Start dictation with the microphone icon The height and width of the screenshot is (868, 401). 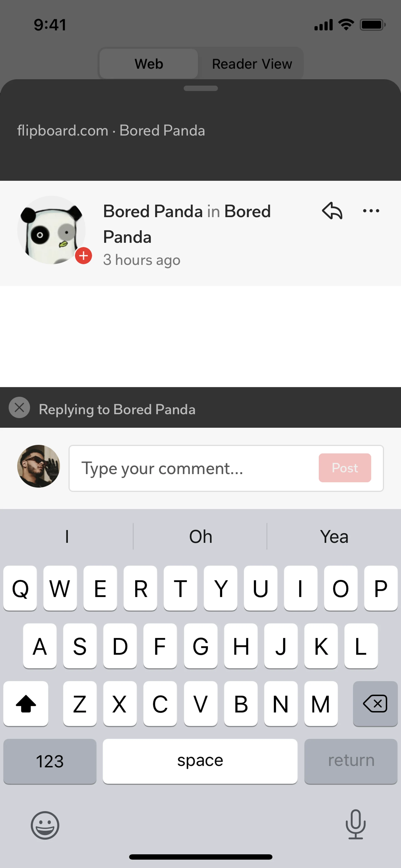click(355, 824)
